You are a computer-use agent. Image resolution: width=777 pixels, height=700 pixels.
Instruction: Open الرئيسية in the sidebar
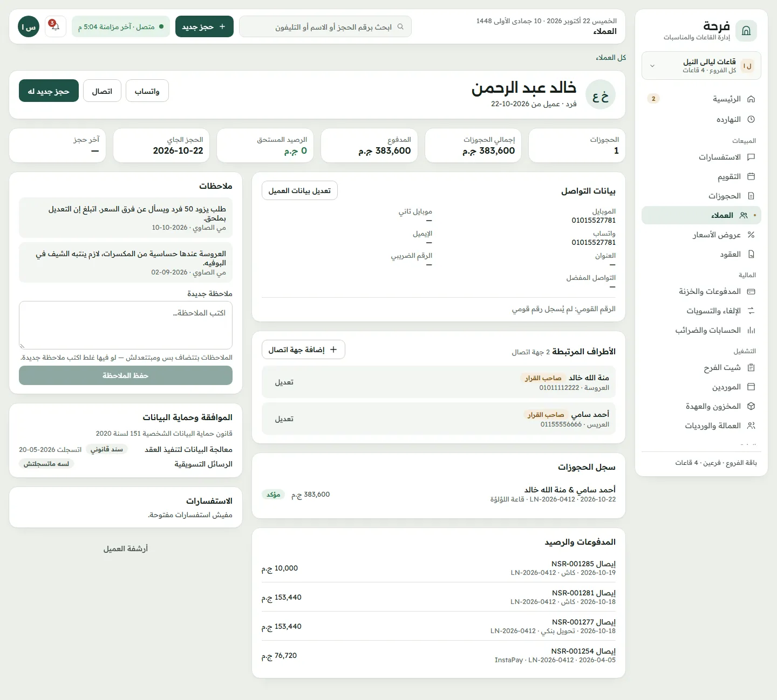[x=701, y=99]
